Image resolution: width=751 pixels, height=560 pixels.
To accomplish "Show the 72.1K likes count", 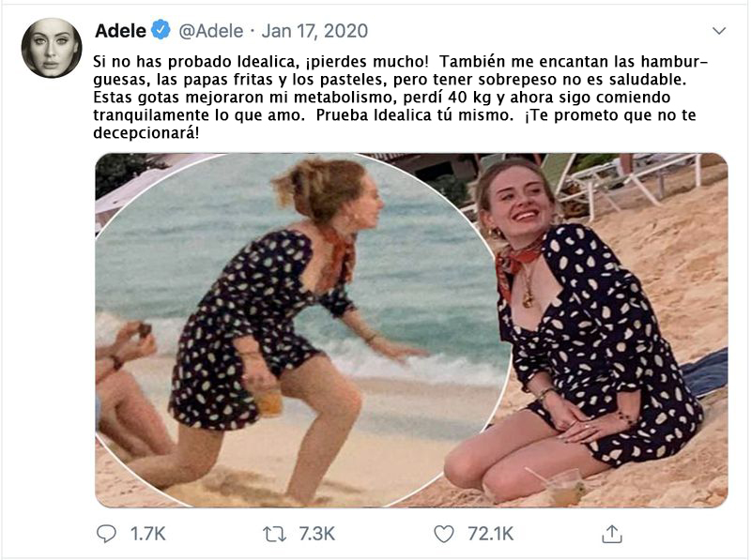I will (x=490, y=534).
